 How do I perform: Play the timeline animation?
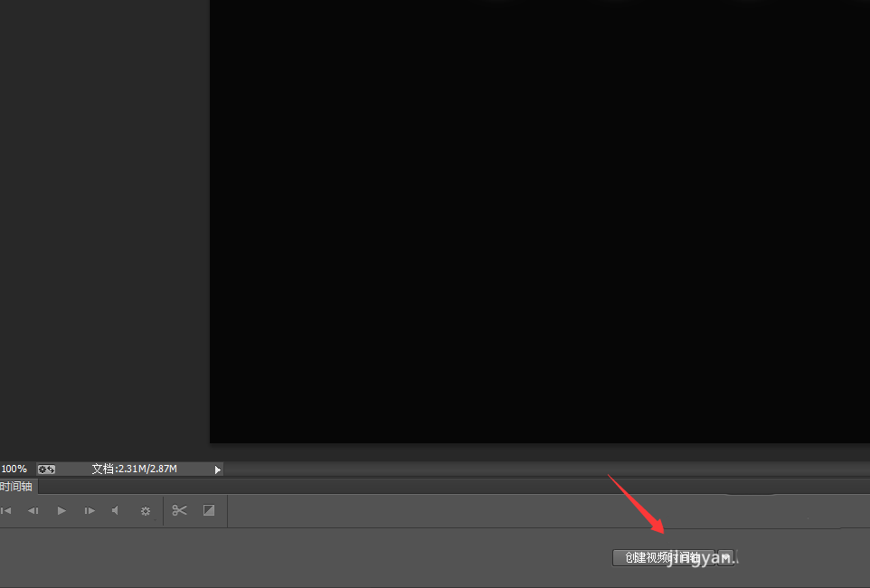pos(61,510)
